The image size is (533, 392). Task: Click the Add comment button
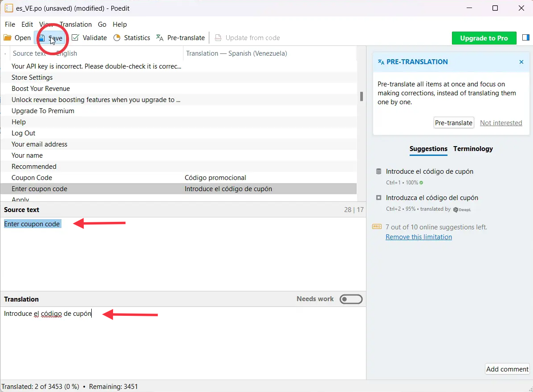507,369
